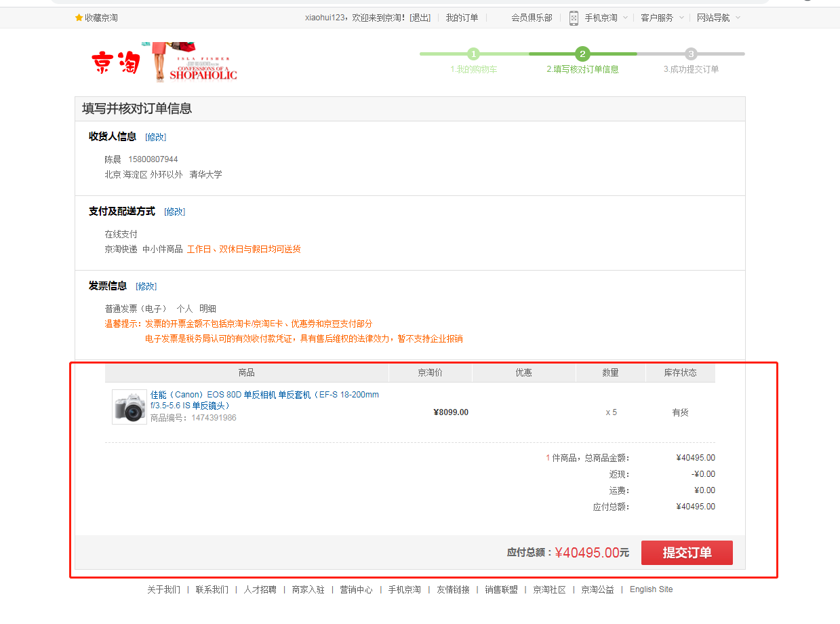This screenshot has width=840, height=624.
Task: Open 手机京淘 in the top bar
Action: (x=601, y=18)
